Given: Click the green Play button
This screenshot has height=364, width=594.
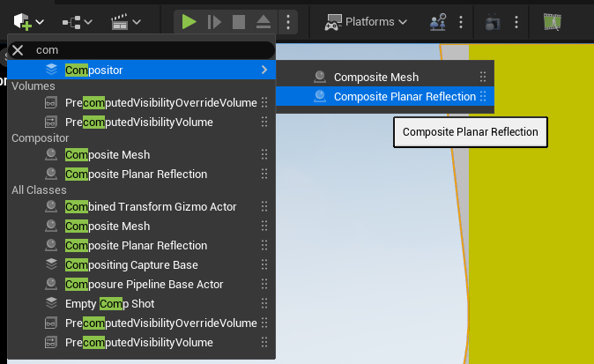Looking at the screenshot, I should (189, 21).
